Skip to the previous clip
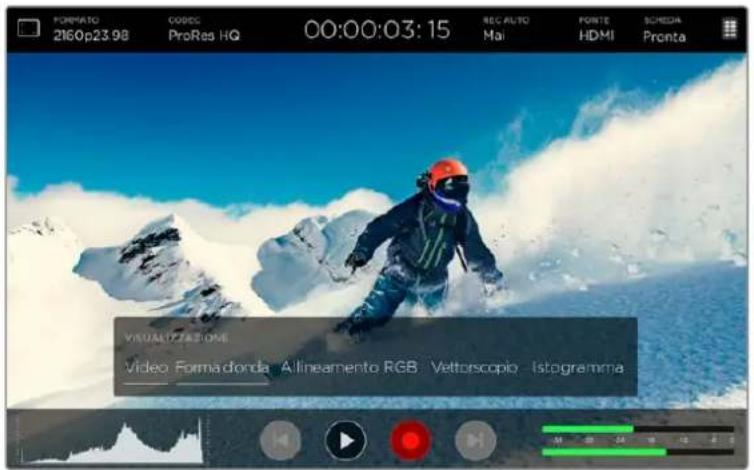The image size is (754, 470). click(x=280, y=440)
